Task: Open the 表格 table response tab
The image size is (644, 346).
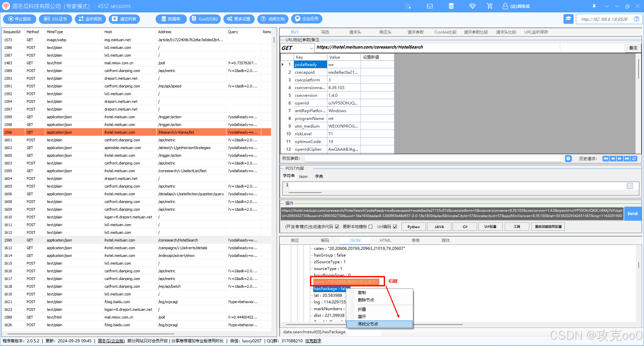Action: (416, 240)
